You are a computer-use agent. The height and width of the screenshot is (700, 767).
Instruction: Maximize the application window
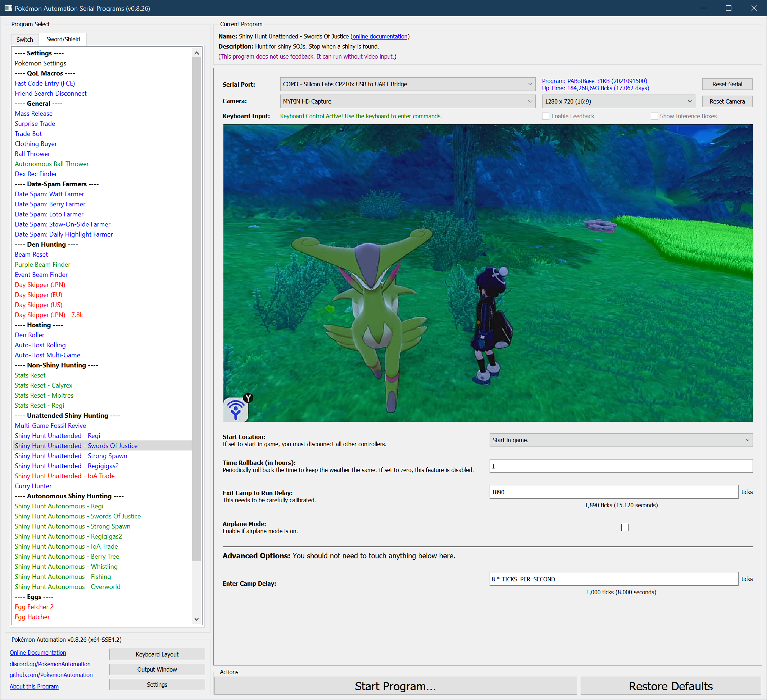click(x=728, y=8)
